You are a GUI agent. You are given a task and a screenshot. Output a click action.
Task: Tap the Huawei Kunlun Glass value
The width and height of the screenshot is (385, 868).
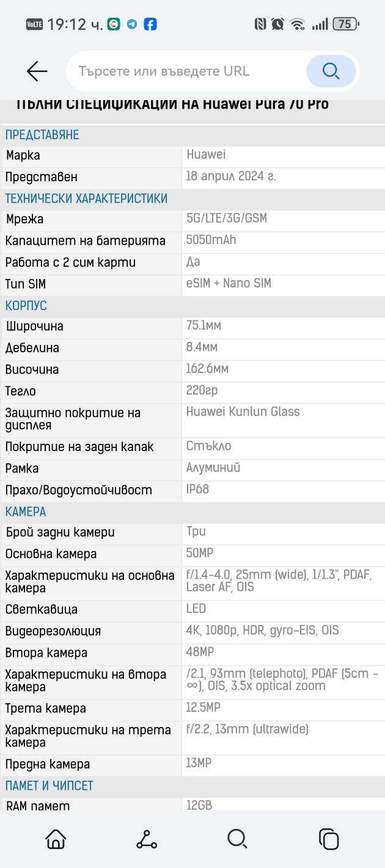click(x=243, y=411)
